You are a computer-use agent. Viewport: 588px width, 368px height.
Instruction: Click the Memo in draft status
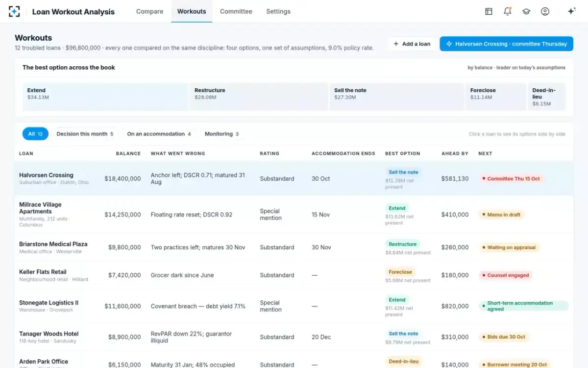[x=501, y=215]
